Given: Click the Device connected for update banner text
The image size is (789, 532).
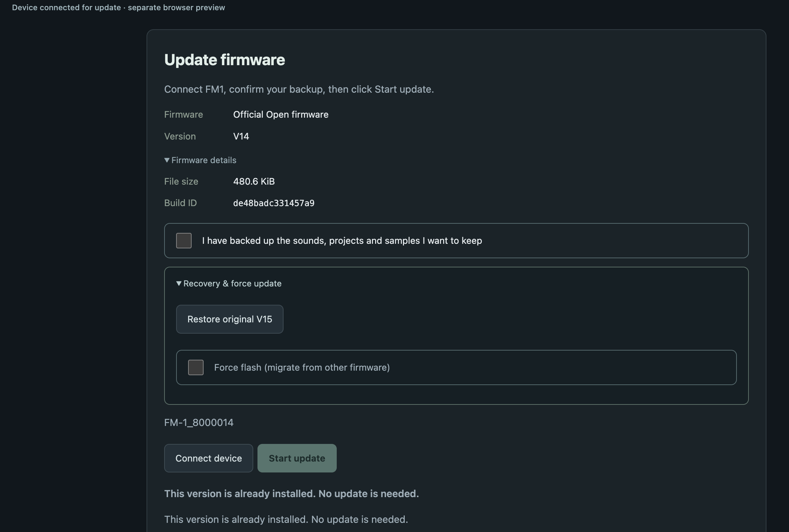Looking at the screenshot, I should pos(118,7).
